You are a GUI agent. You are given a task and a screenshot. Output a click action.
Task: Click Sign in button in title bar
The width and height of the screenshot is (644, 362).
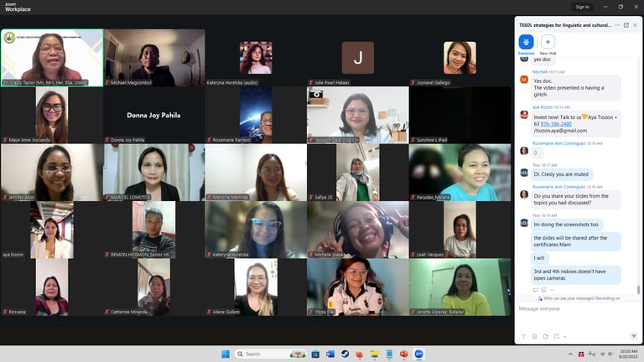(x=583, y=7)
